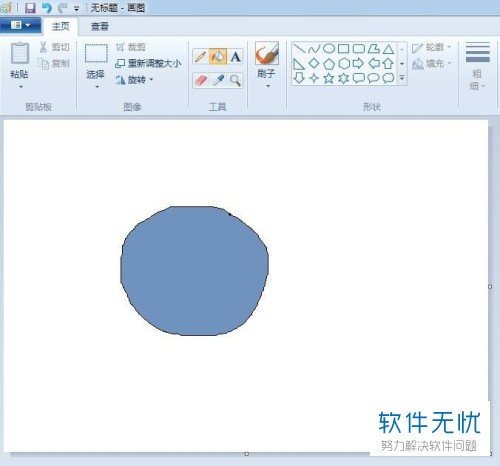Click the 剪切 (Cut) button
500x466 pixels.
tap(54, 47)
